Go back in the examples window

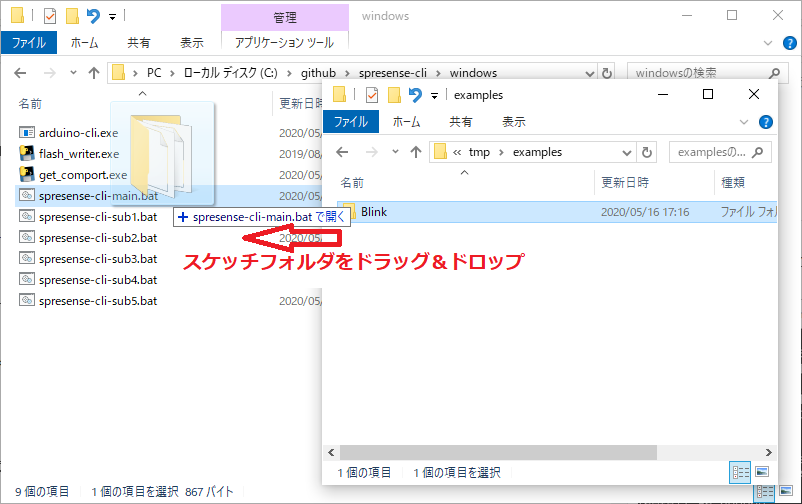click(342, 152)
